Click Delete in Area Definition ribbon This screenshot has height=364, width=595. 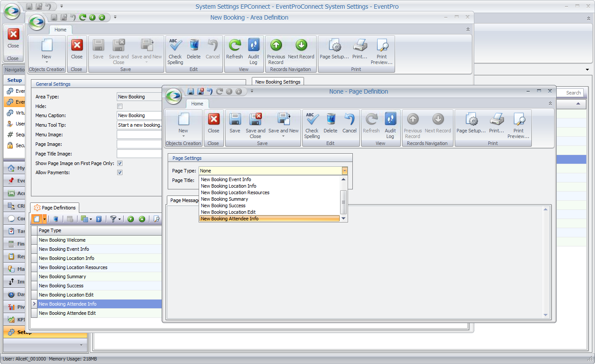point(194,49)
